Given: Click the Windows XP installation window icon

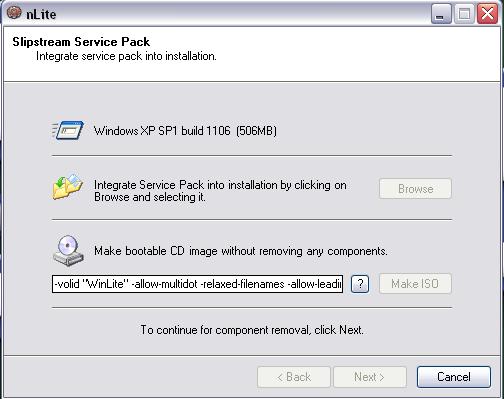Looking at the screenshot, I should [68, 130].
